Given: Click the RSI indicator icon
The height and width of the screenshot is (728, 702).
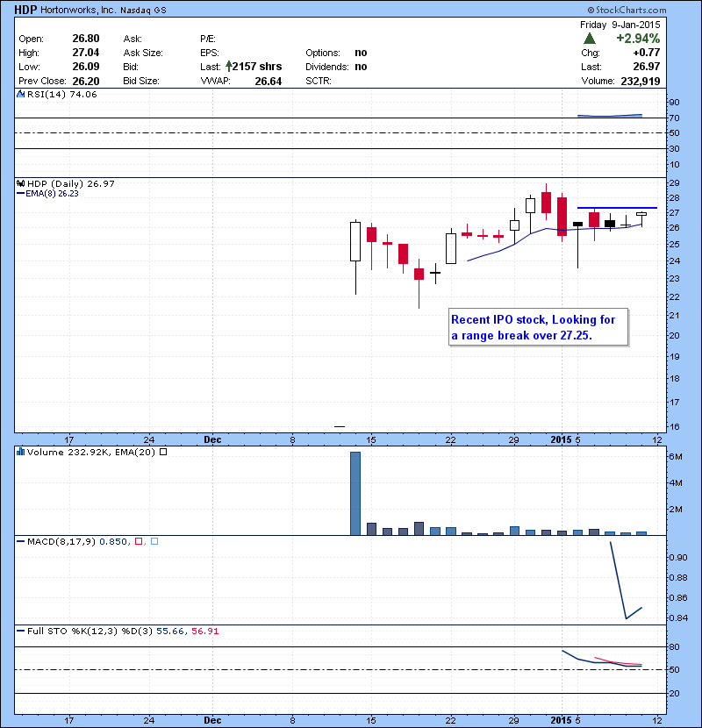Looking at the screenshot, I should [x=20, y=94].
